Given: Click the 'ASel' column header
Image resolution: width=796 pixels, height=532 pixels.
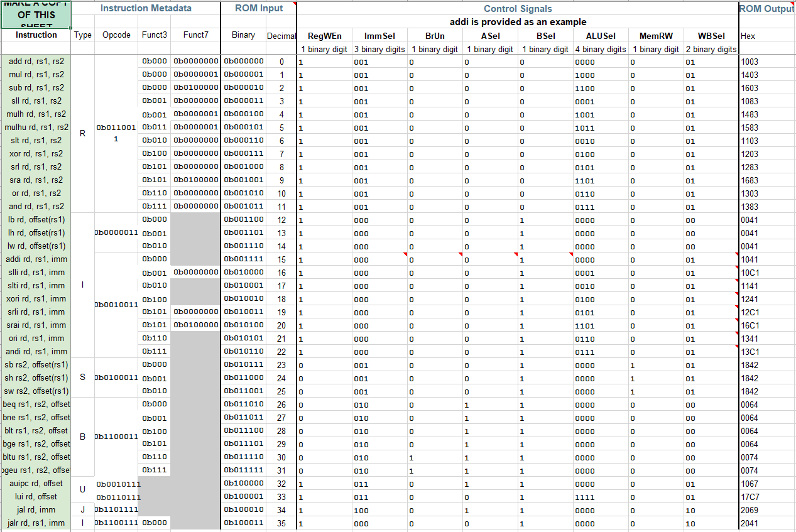Looking at the screenshot, I should pos(490,36).
